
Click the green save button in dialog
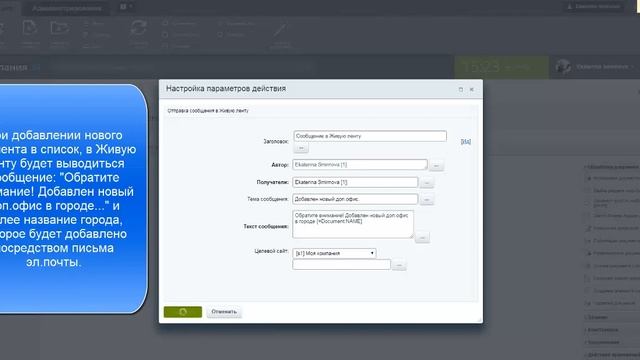(x=183, y=312)
